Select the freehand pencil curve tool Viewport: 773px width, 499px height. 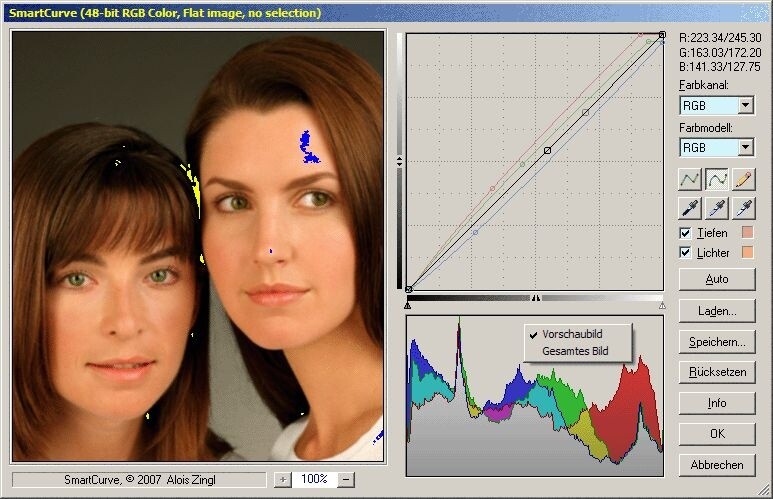click(x=743, y=179)
